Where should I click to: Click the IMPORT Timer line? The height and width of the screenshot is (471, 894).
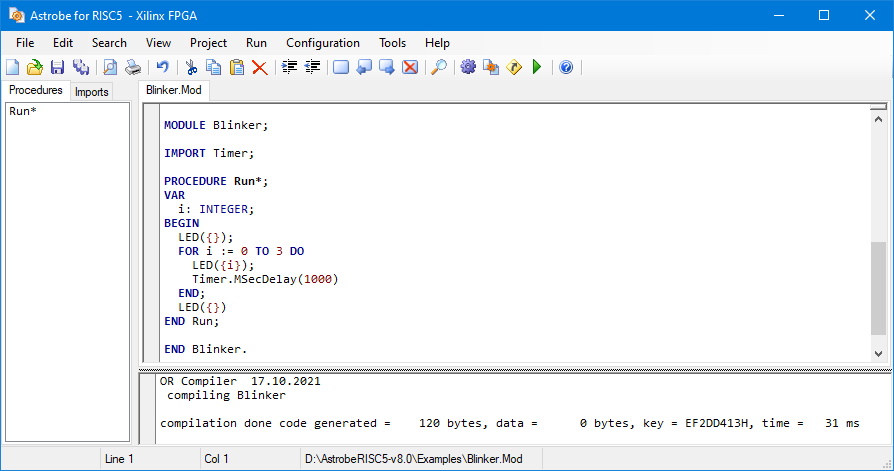click(209, 153)
